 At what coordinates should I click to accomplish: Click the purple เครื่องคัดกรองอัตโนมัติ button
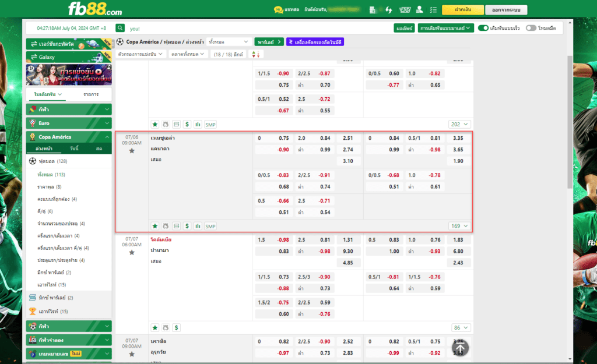point(315,42)
